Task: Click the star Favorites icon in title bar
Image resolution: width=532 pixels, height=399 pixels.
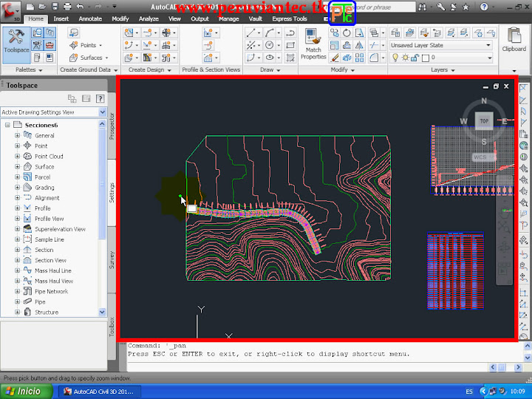Action: (465, 7)
